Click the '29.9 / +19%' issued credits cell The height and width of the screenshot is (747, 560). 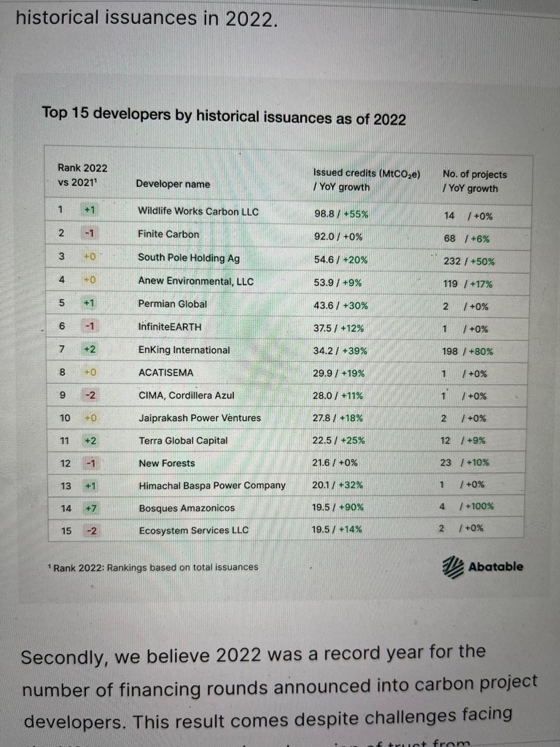pyautogui.click(x=338, y=373)
